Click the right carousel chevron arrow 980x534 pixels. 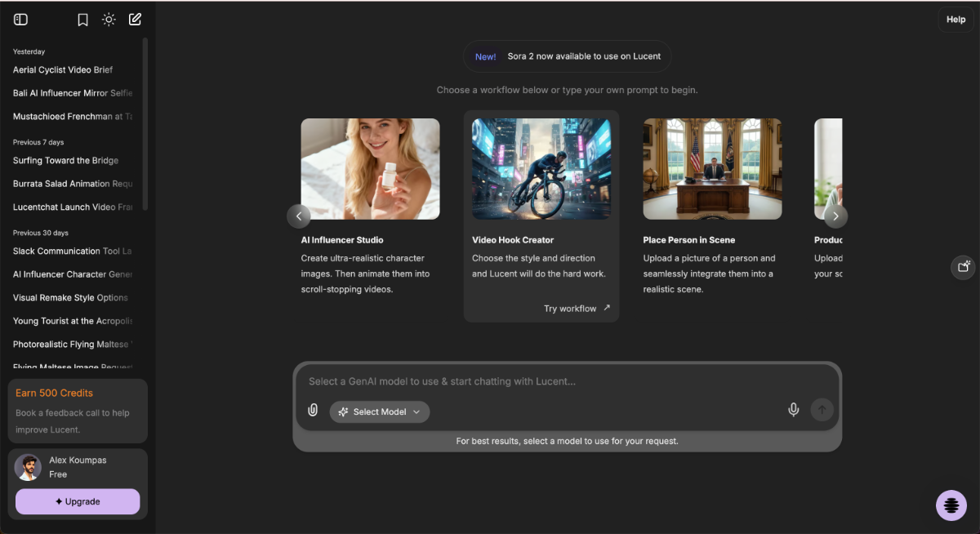[835, 216]
